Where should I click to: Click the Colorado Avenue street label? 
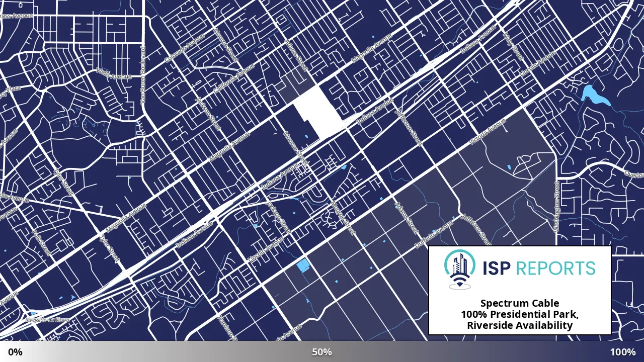(185, 49)
